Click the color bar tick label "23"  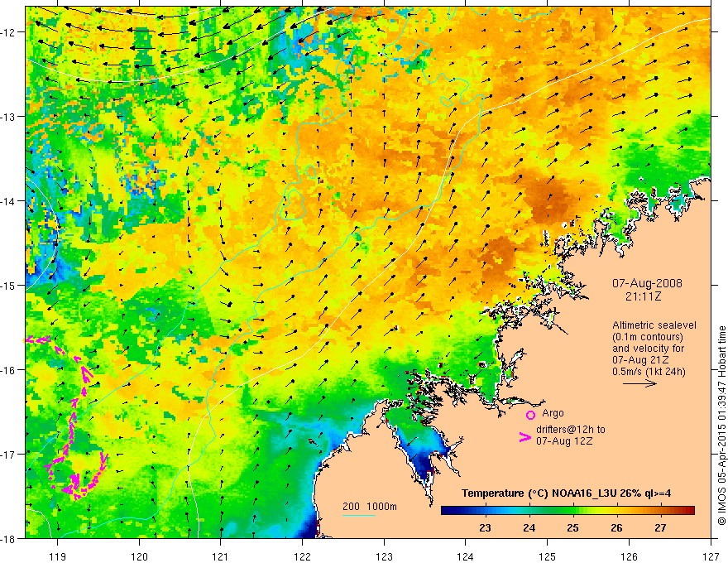click(x=485, y=528)
